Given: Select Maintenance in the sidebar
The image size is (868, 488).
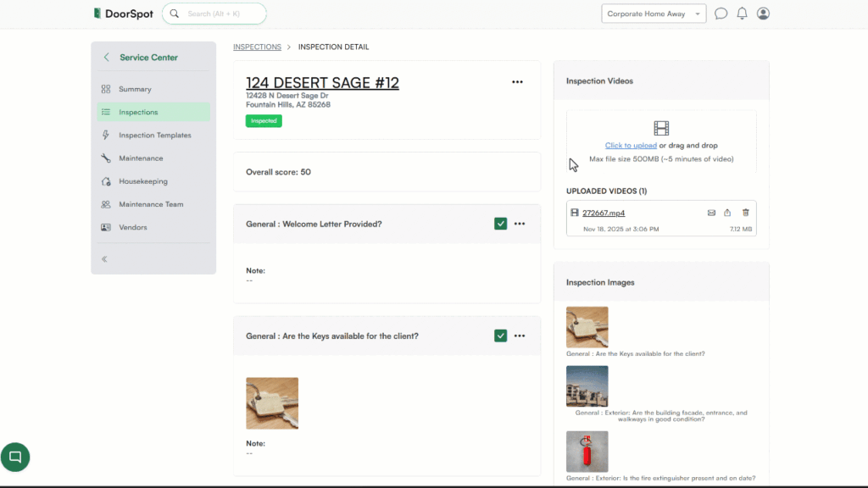Looking at the screenshot, I should click(x=141, y=158).
